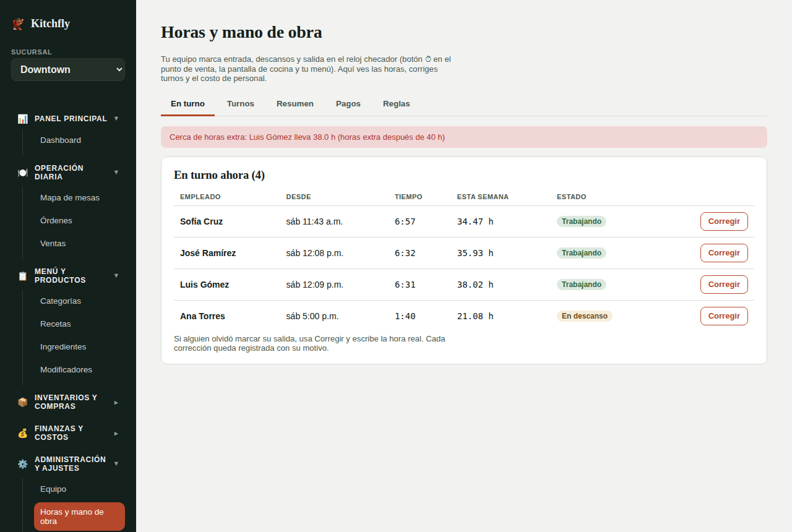Click the Empleado column header
Screen dimensions: 792x532
coord(200,197)
